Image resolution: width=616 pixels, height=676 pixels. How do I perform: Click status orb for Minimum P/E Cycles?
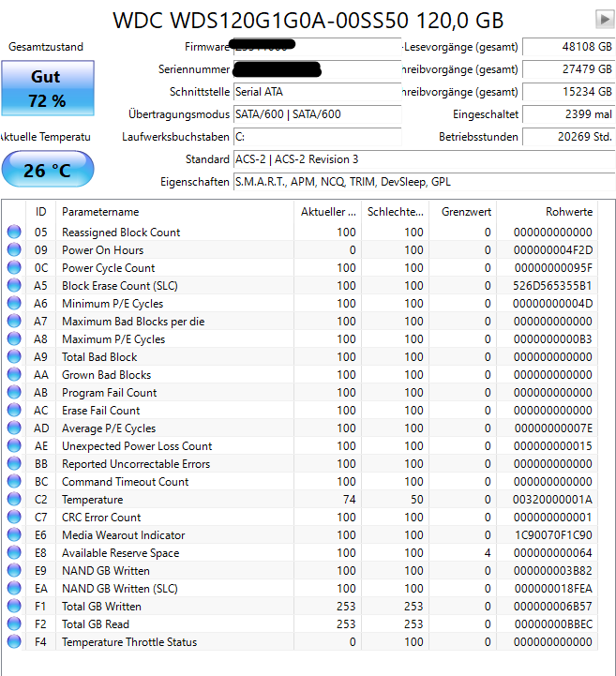[14, 303]
